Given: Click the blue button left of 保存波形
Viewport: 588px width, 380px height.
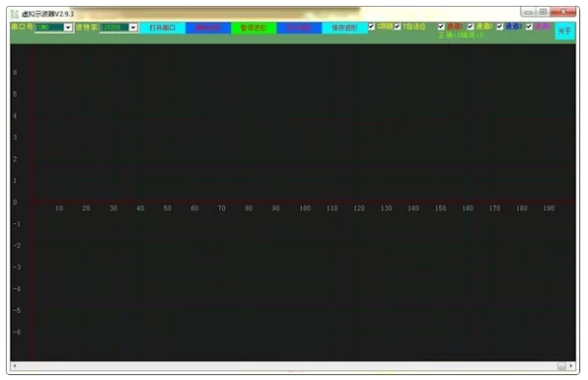Looking at the screenshot, I should [x=299, y=28].
